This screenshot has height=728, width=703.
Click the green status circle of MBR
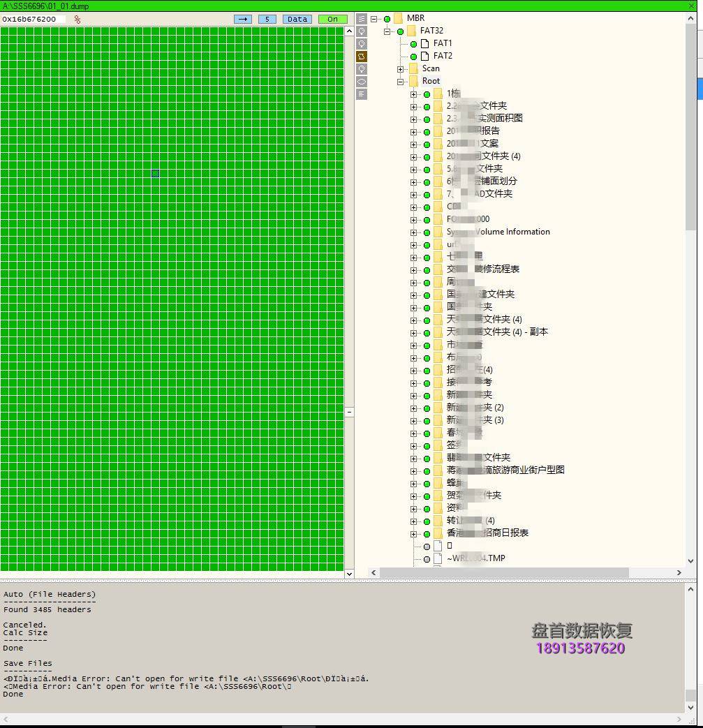pyautogui.click(x=387, y=19)
